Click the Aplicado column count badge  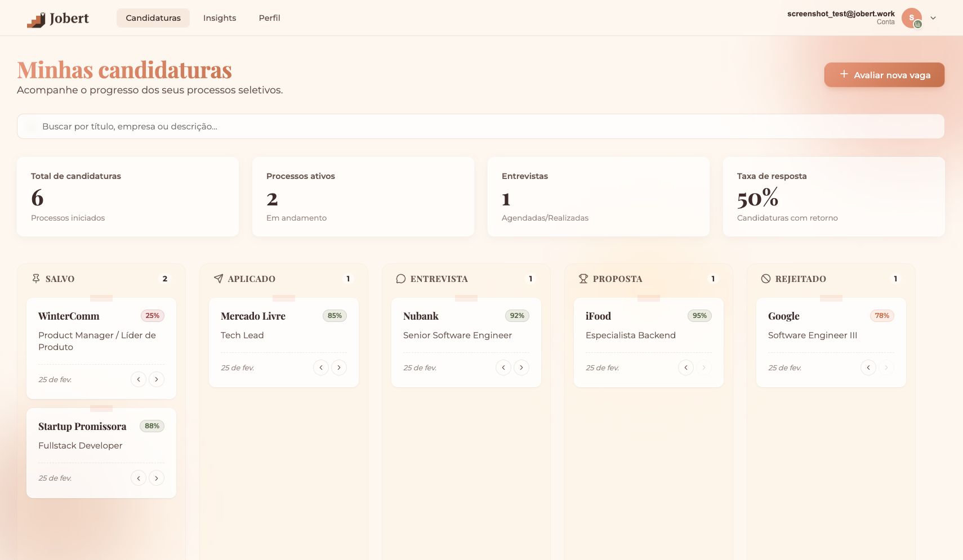point(348,279)
